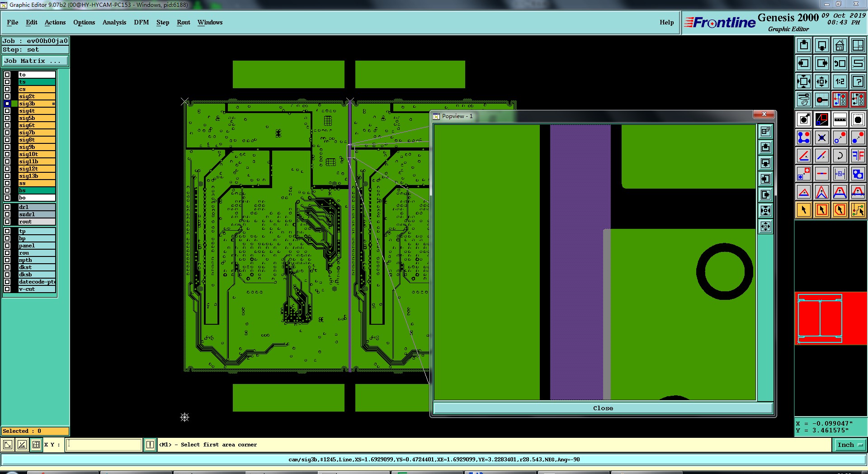Open the Inch units dropdown
The image size is (868, 474).
[x=849, y=445]
